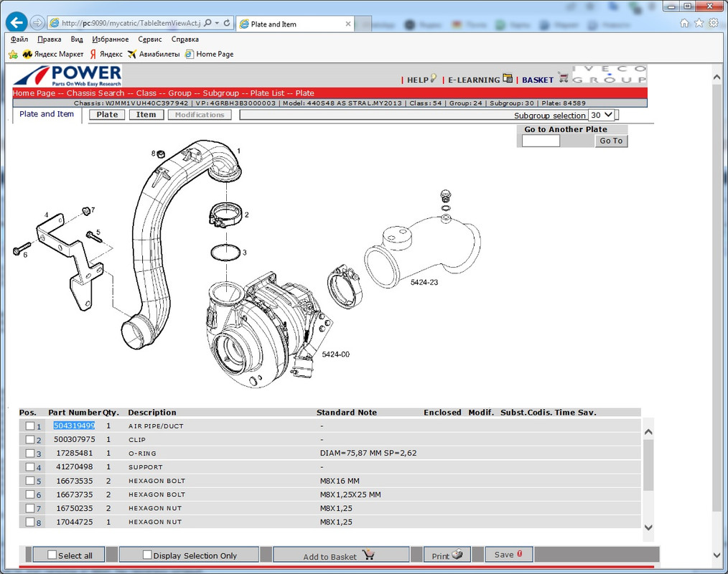Click the address bar dropdown arrow
This screenshot has height=574, width=728.
tap(217, 23)
